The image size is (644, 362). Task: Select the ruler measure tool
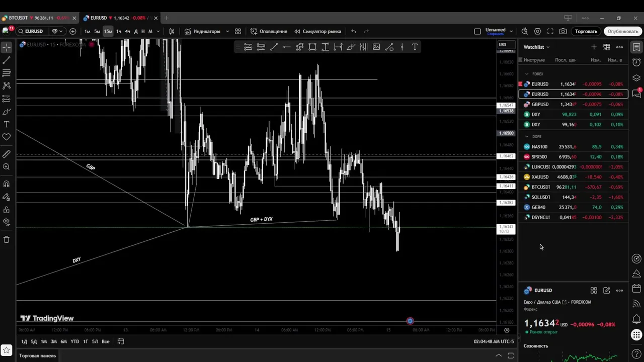point(7,154)
